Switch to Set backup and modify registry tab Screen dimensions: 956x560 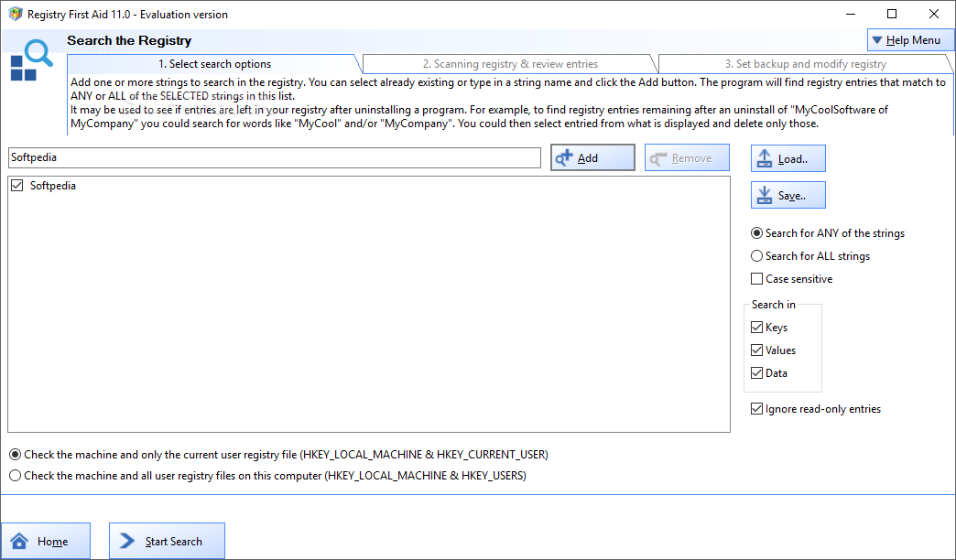806,64
